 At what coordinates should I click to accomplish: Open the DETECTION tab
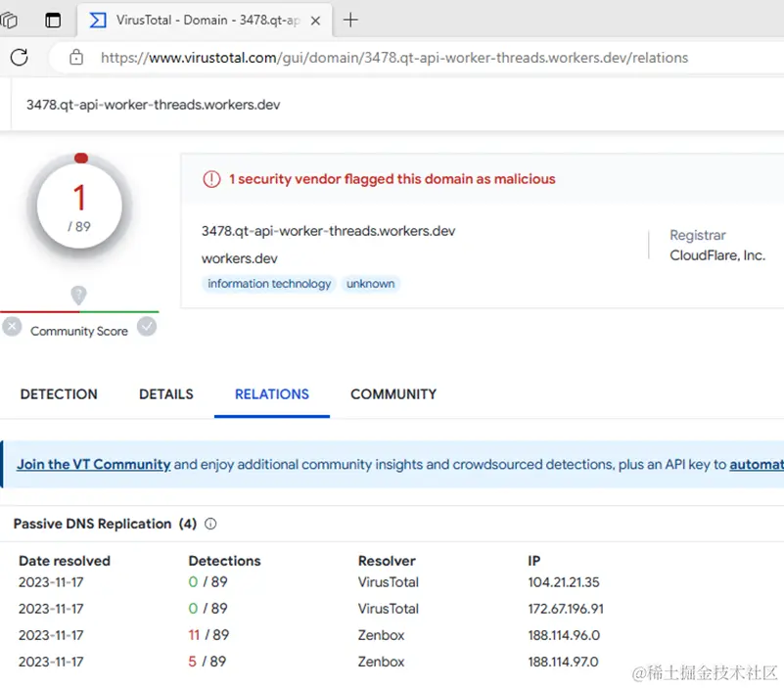click(59, 394)
